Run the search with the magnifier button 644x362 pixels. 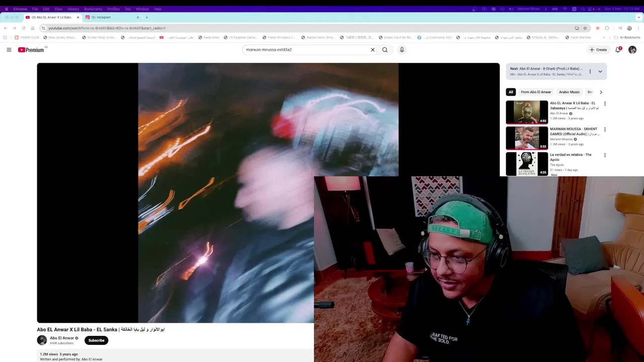[x=385, y=50]
